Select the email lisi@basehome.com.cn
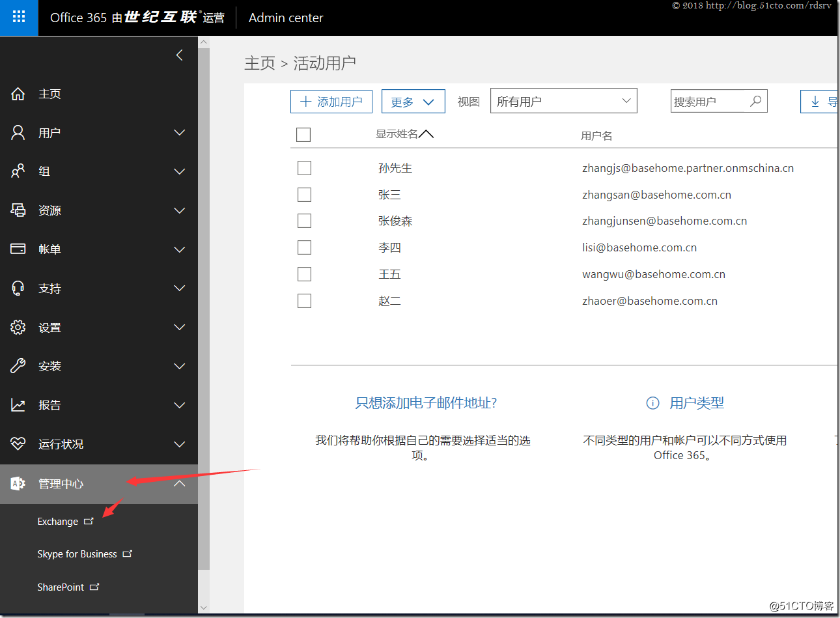This screenshot has height=618, width=840. (x=639, y=247)
